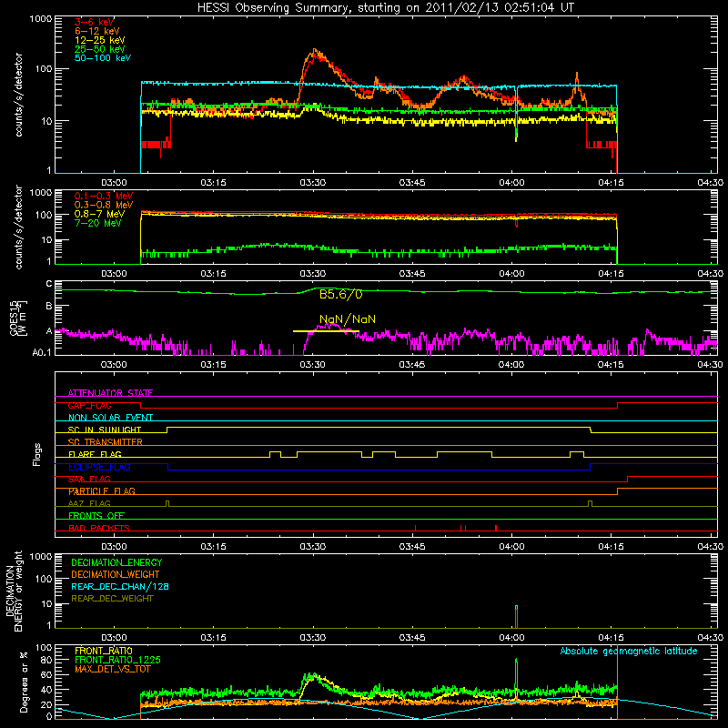Click the rear decimation spike near 04:00
The height and width of the screenshot is (728, 728).
pos(516,617)
